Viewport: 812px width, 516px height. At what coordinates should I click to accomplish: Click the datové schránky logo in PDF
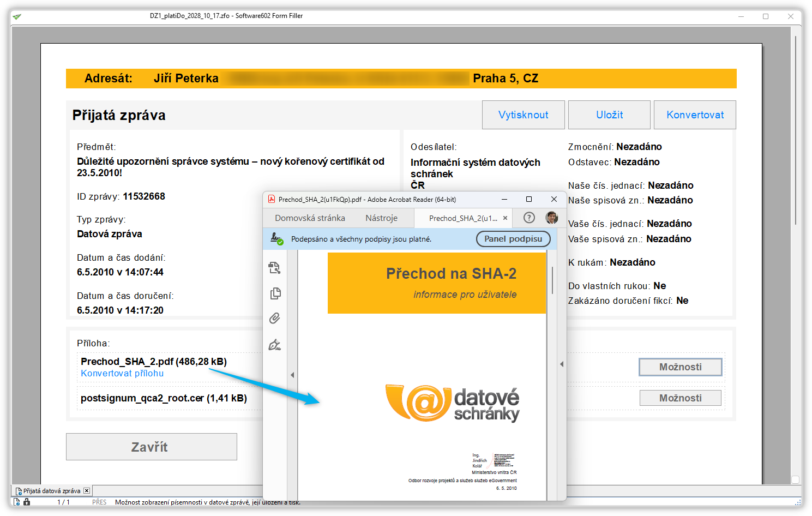click(452, 404)
